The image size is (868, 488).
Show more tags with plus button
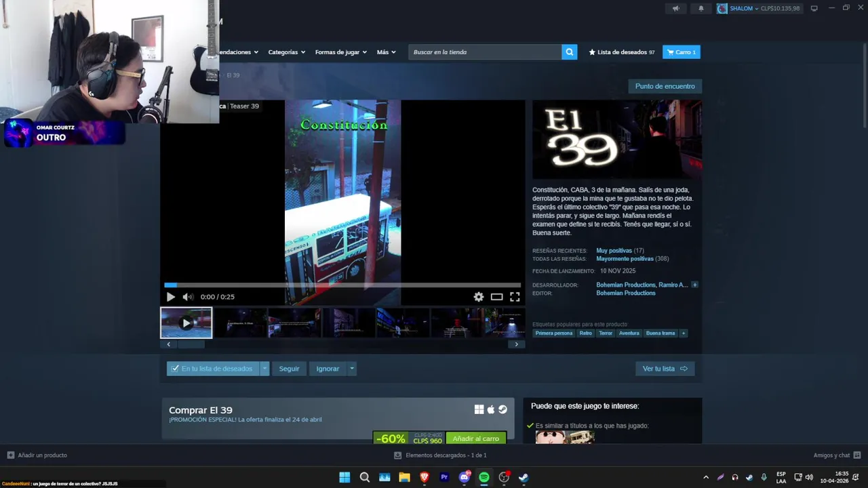[x=684, y=333]
